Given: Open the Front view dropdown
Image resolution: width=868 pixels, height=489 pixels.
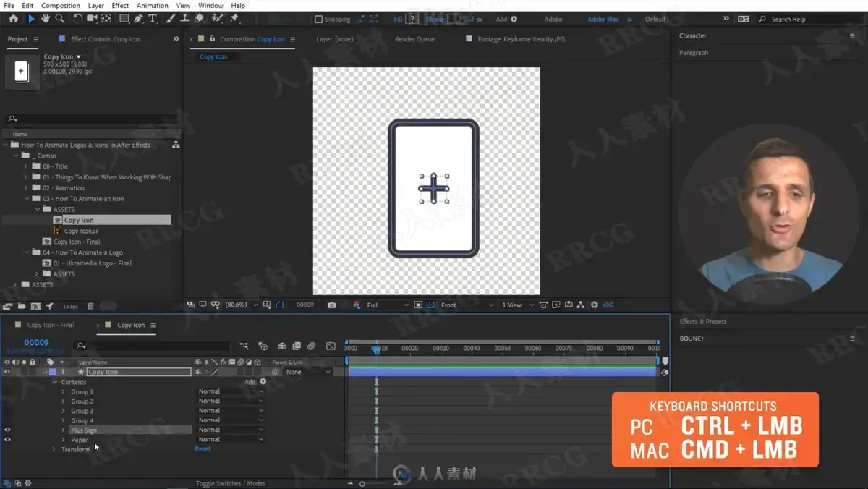Looking at the screenshot, I should pyautogui.click(x=467, y=305).
